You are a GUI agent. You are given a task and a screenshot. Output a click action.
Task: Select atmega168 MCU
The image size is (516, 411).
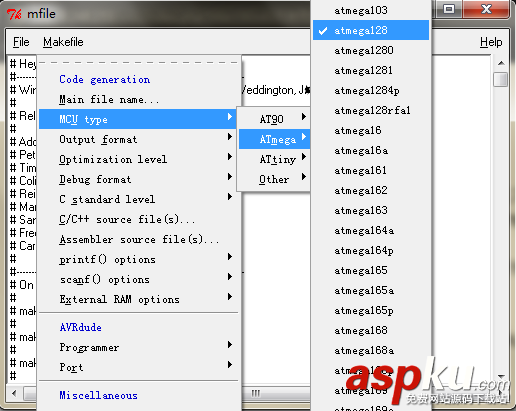coord(371,330)
